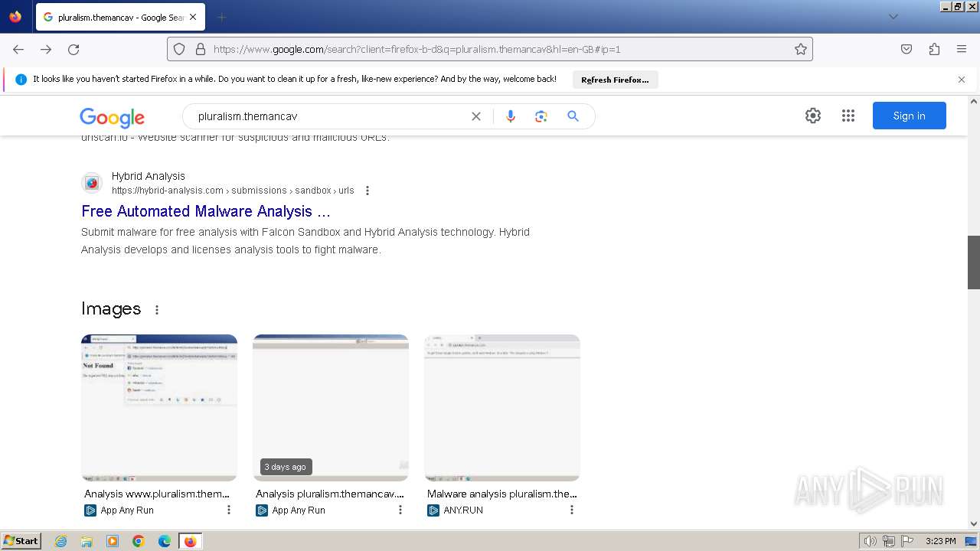Launch Microsoft Edge from taskbar
This screenshot has width=980, height=551.
tap(165, 541)
